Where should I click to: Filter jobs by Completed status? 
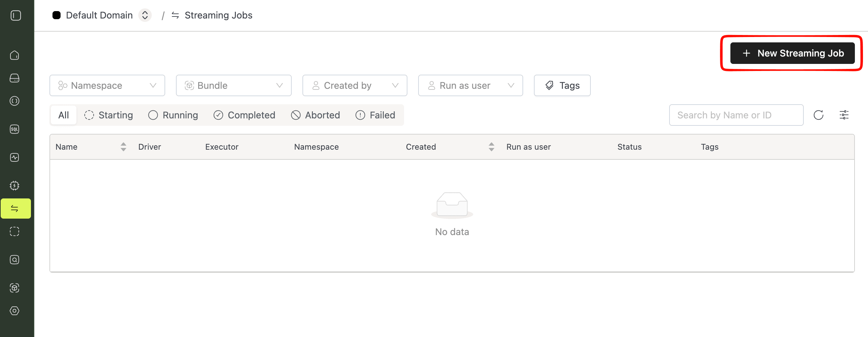pyautogui.click(x=244, y=115)
